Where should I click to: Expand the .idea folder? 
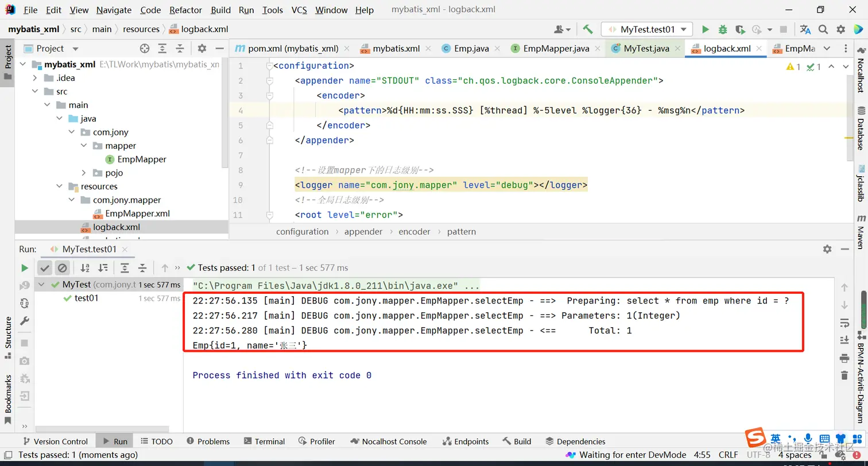tap(34, 78)
